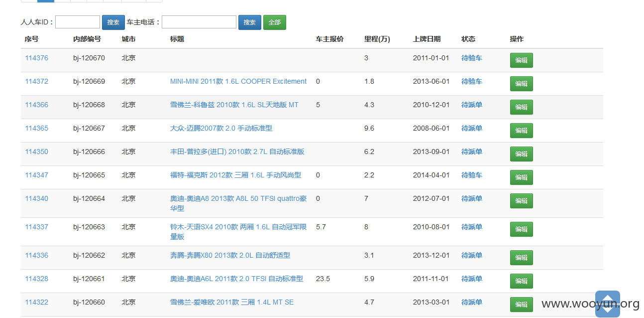The image size is (644, 318).
Task: Click 编辑 button for row bj-120670
Action: (x=521, y=60)
